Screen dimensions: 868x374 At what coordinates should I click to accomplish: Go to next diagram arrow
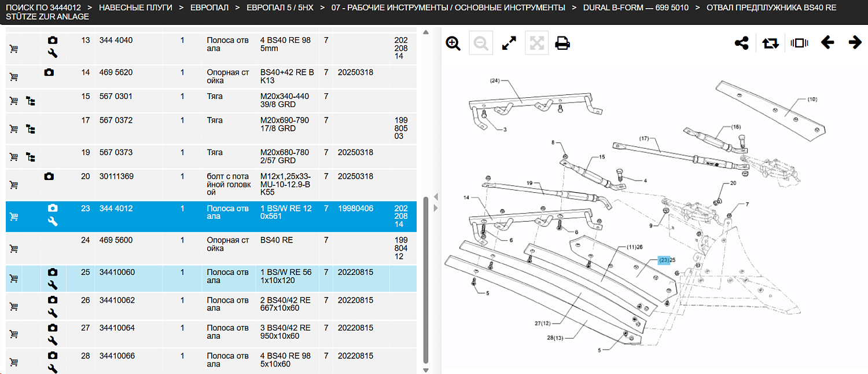point(855,43)
